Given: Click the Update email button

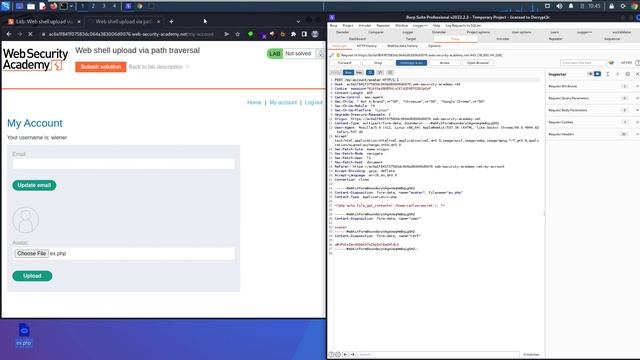Looking at the screenshot, I should pos(34,185).
